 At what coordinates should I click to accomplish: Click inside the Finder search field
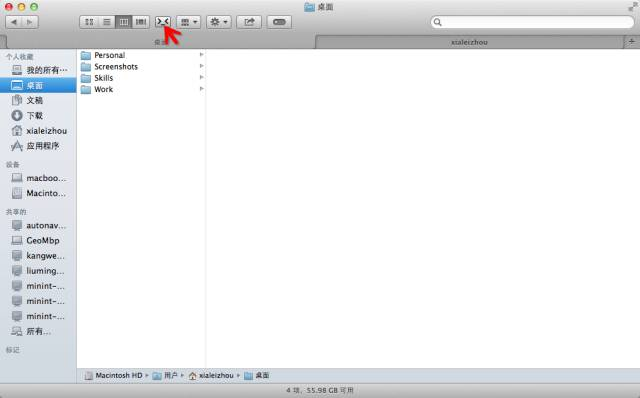533,22
